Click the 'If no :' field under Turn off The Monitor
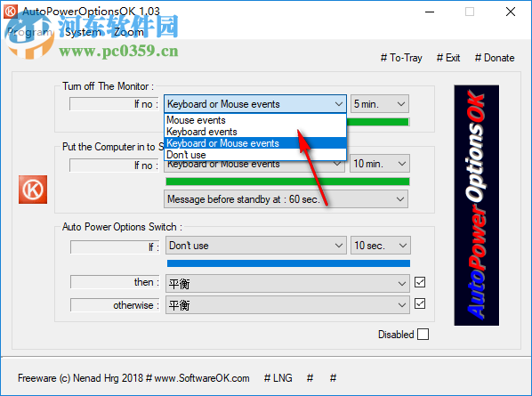The image size is (532, 396). point(115,104)
